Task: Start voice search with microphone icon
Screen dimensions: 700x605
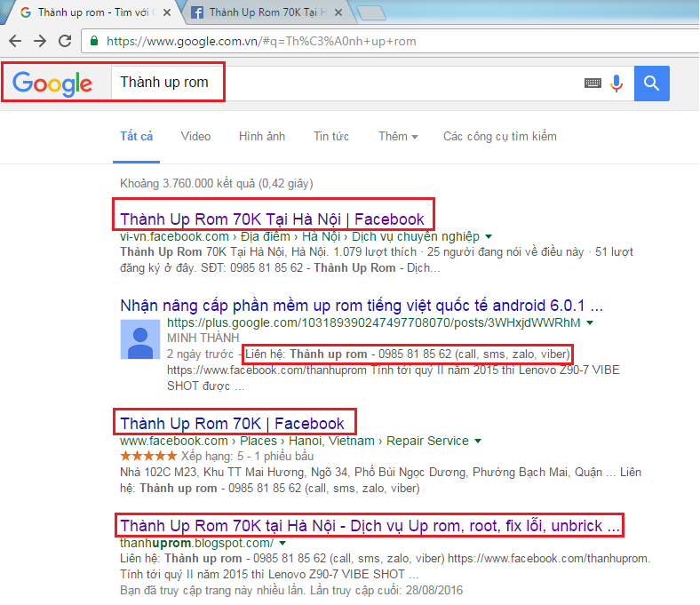Action: click(616, 83)
